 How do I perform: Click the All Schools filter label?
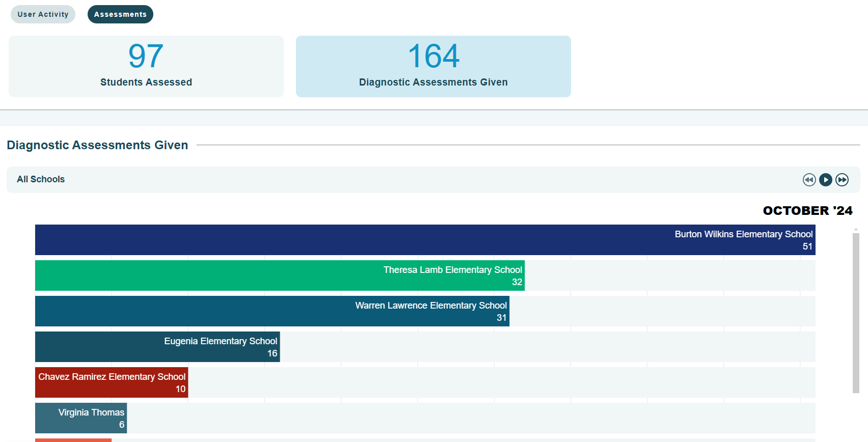[41, 179]
